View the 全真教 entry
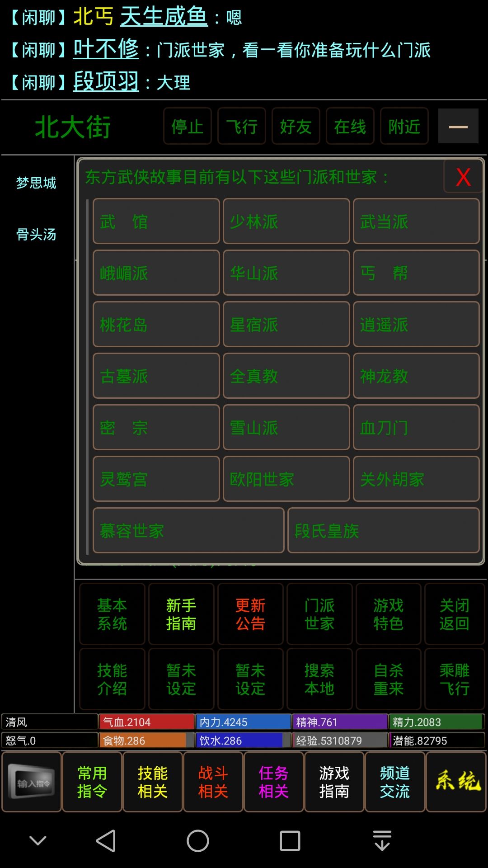 point(286,376)
